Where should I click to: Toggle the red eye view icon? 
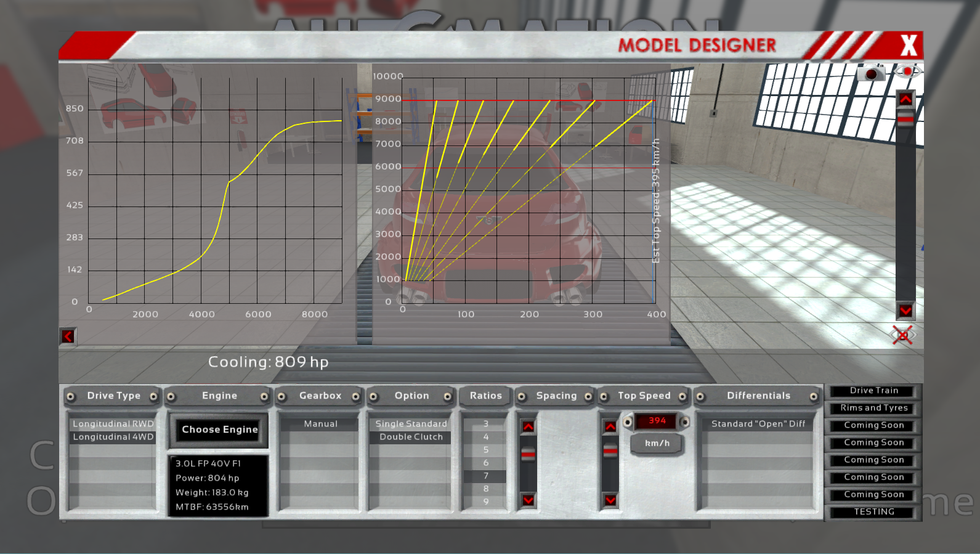pos(907,71)
